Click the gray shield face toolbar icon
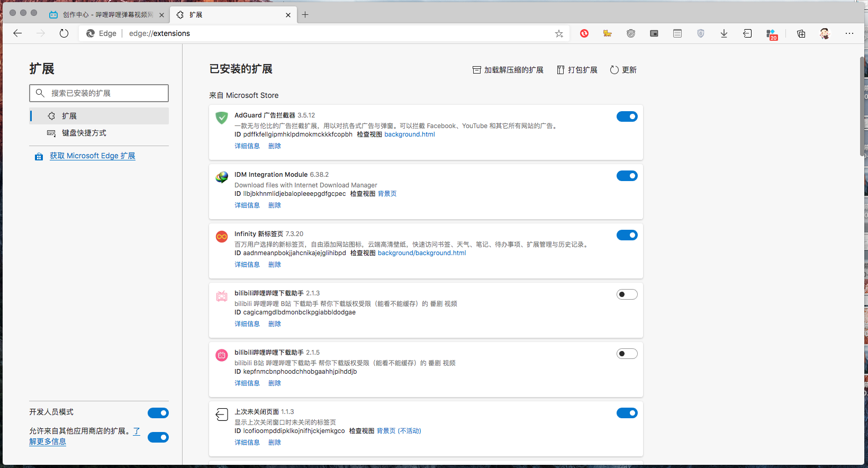Image resolution: width=868 pixels, height=468 pixels. 631,33
